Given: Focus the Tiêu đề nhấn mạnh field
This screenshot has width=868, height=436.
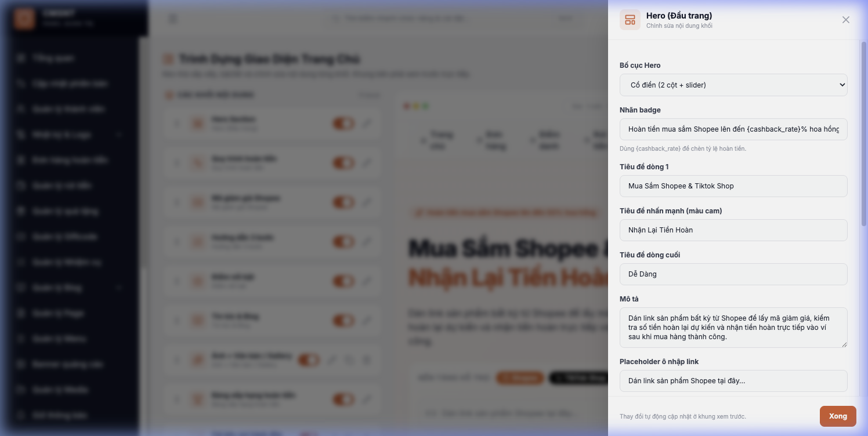Looking at the screenshot, I should pyautogui.click(x=733, y=230).
